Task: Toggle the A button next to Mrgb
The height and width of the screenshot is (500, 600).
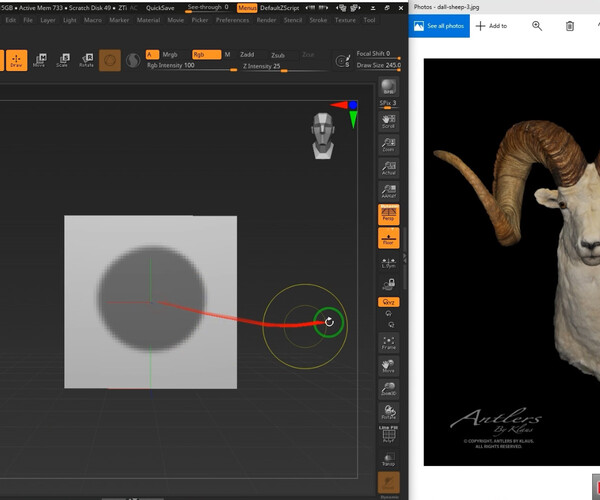Action: [x=152, y=55]
